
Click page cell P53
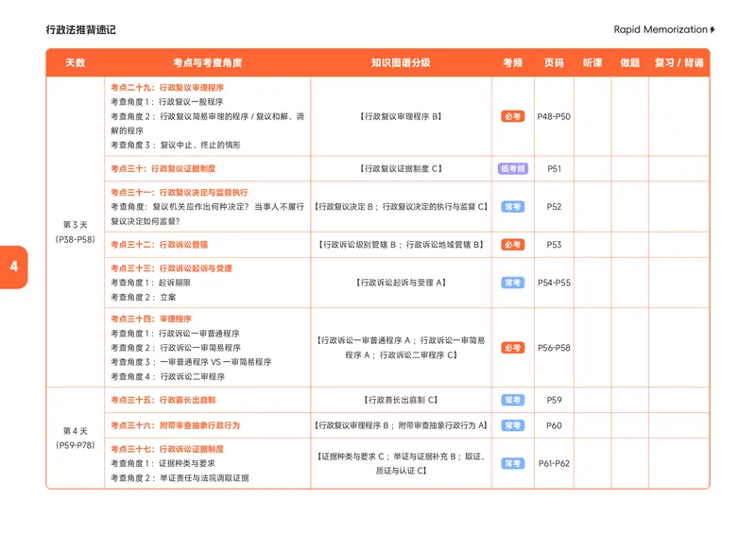pyautogui.click(x=554, y=245)
